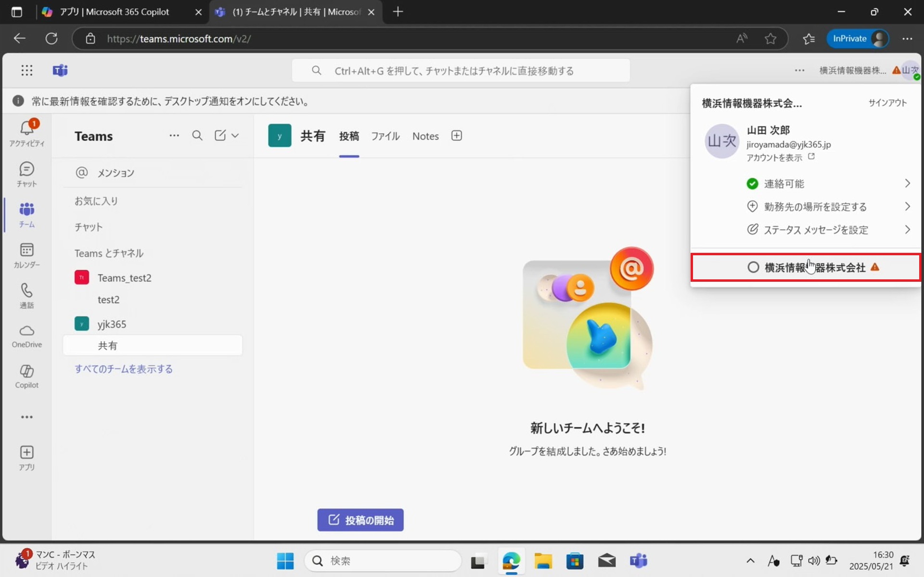Screen dimensions: 924x577
Task: Click the taskbar 検索 search box
Action: coord(383,561)
